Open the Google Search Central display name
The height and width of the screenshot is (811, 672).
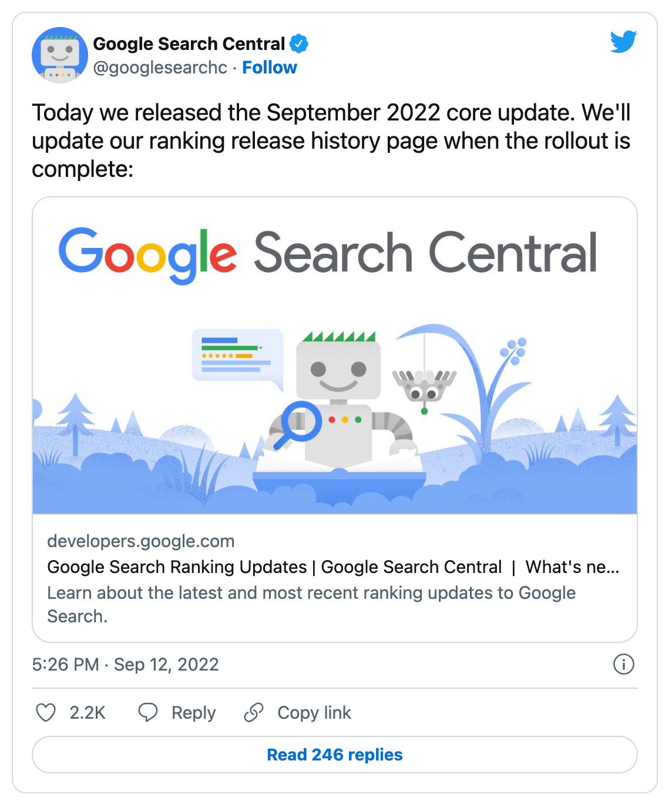click(x=189, y=43)
